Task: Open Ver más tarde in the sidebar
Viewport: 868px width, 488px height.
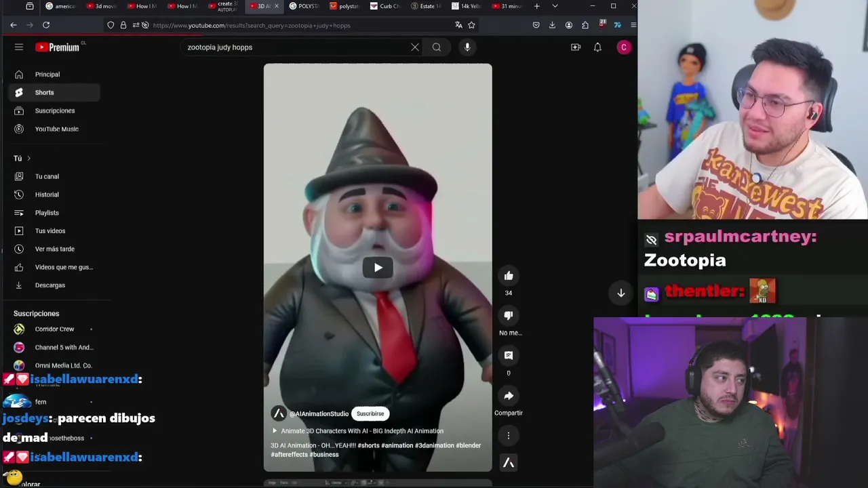Action: click(55, 249)
